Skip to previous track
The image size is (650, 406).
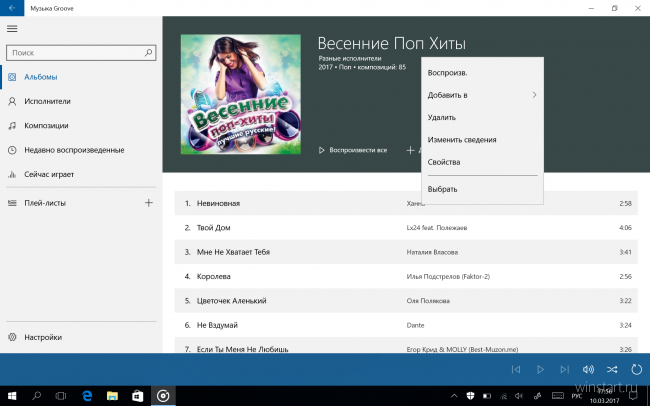(x=516, y=369)
